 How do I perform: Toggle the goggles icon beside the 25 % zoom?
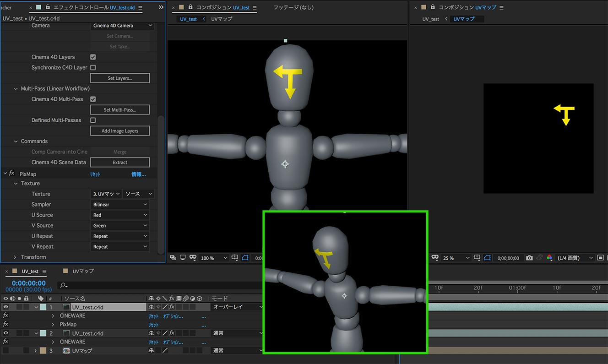[x=435, y=258]
